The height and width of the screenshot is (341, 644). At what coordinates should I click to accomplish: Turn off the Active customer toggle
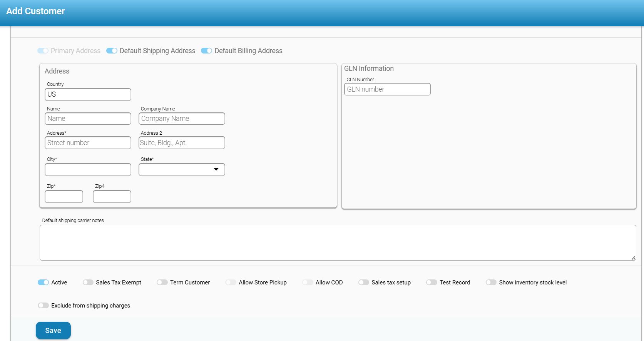(x=43, y=282)
